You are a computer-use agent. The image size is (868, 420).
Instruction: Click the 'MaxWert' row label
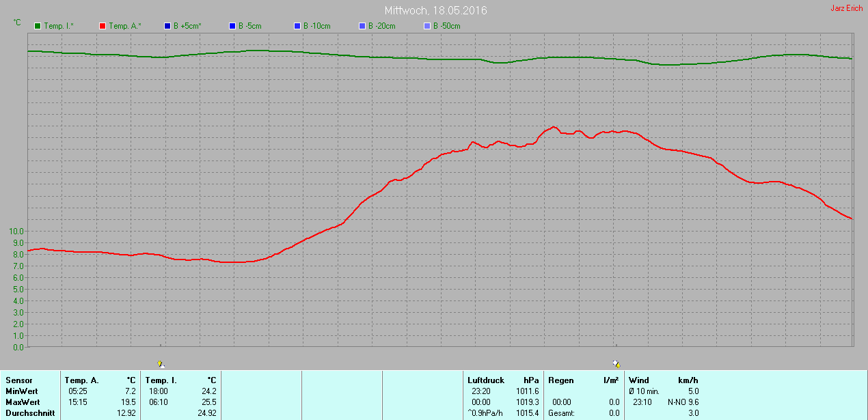(x=22, y=402)
